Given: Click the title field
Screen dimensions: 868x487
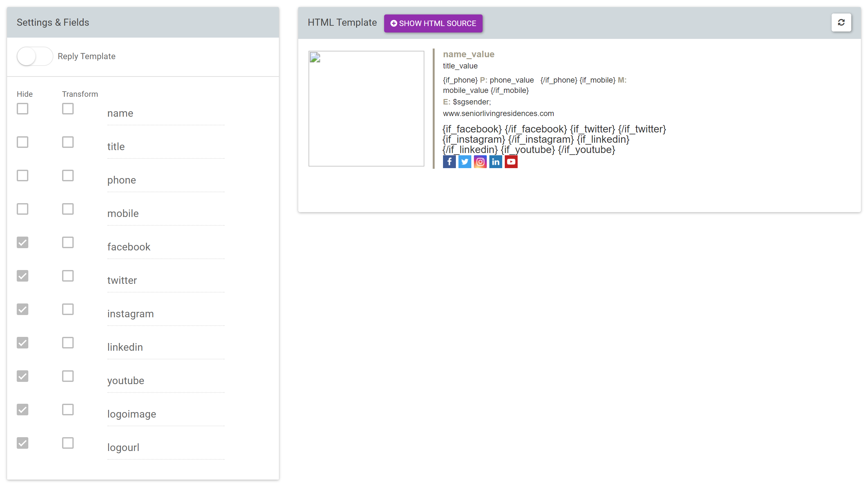Looking at the screenshot, I should (166, 147).
